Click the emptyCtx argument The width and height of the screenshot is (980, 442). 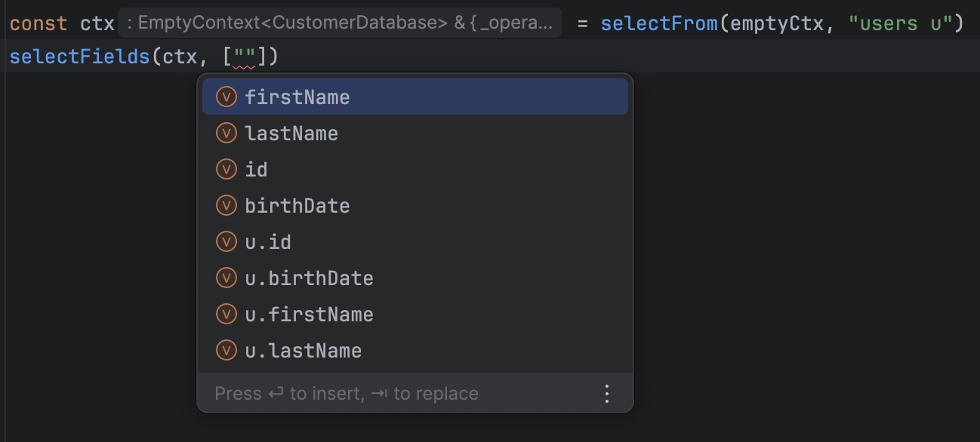(777, 24)
